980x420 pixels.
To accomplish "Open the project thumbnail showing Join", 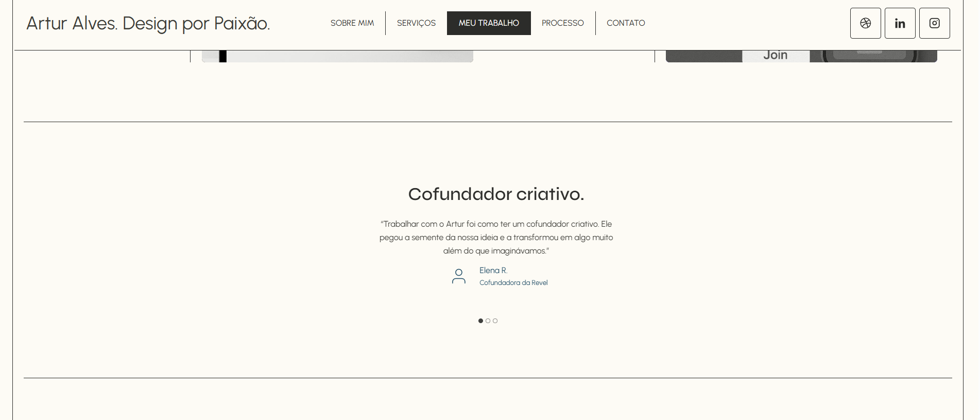I will coord(801,56).
